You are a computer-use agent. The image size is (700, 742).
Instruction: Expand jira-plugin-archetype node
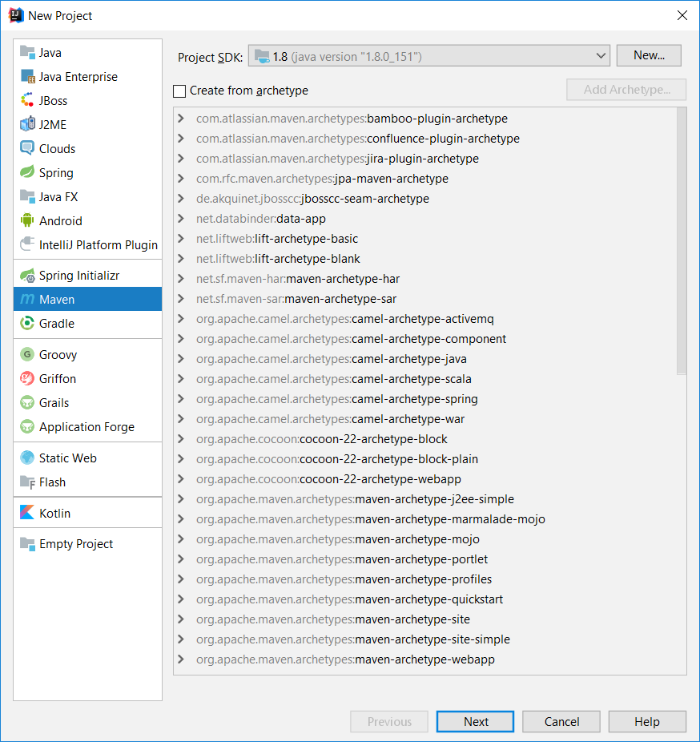click(181, 159)
